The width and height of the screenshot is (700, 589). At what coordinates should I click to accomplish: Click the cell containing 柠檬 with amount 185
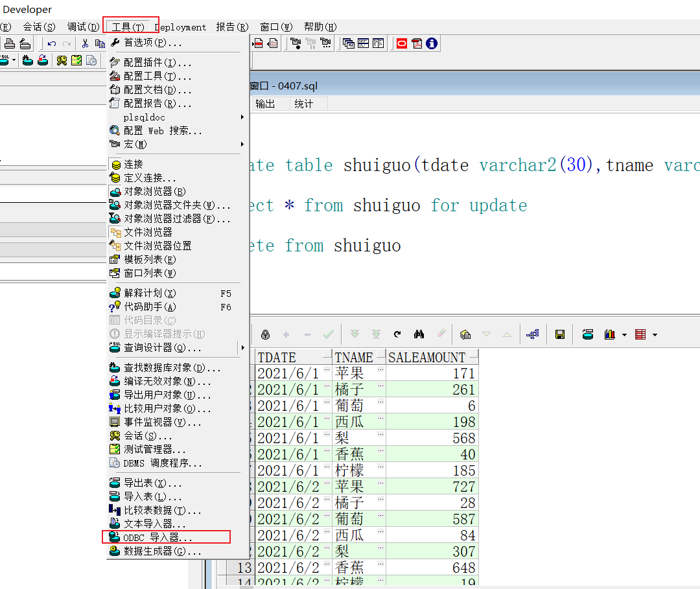pos(359,470)
